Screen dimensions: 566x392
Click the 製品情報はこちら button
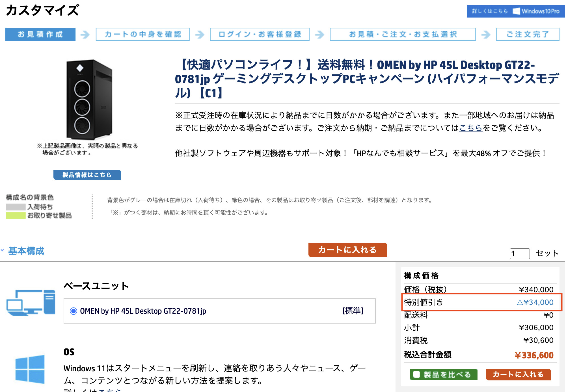click(87, 175)
